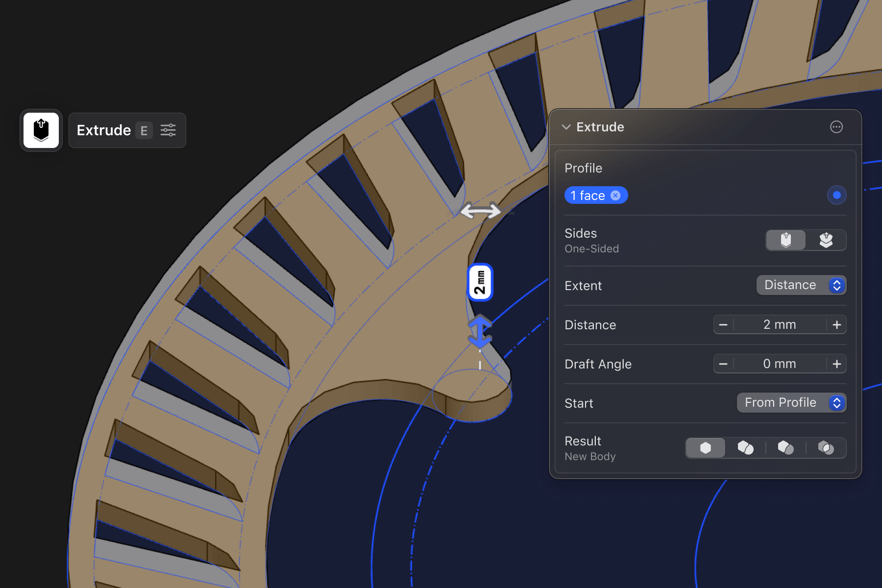Select New Body result option
Viewport: 882px width, 588px height.
[706, 448]
